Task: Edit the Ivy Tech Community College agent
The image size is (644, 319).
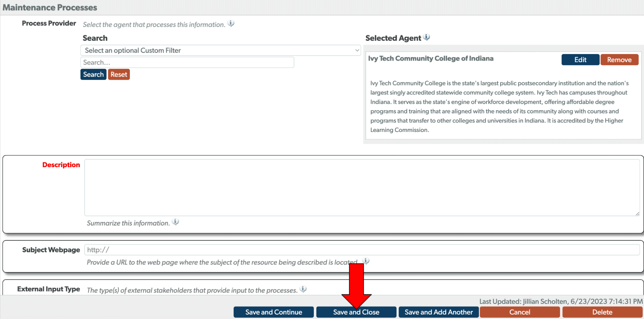Action: [580, 60]
